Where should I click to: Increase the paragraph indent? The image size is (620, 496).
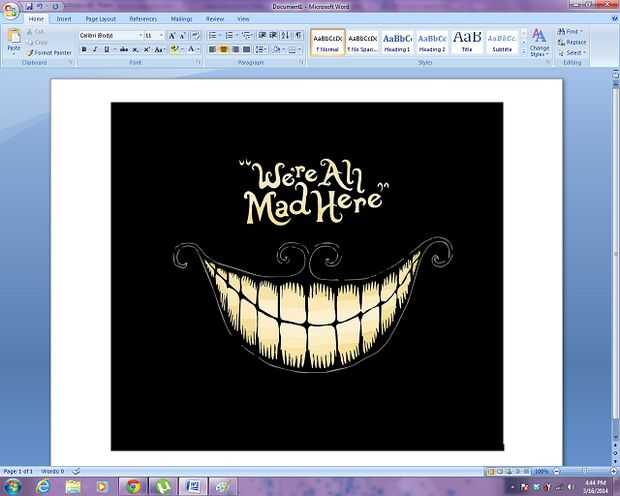point(273,36)
